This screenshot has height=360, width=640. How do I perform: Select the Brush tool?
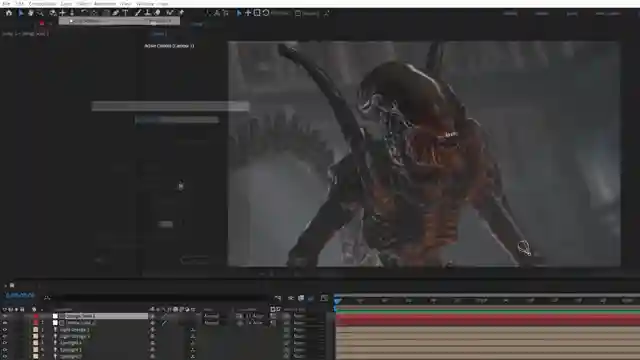tap(138, 13)
